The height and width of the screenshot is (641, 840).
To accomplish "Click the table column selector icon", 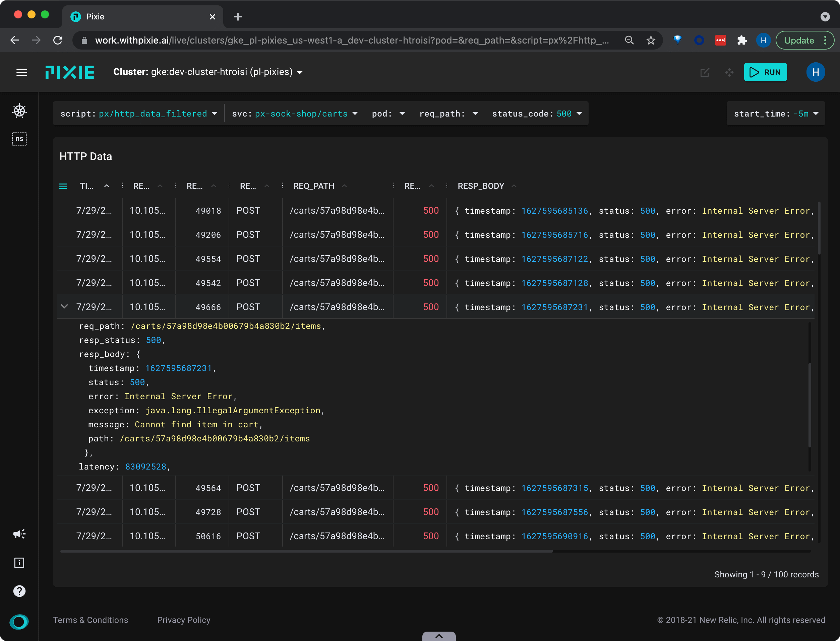I will 63,186.
